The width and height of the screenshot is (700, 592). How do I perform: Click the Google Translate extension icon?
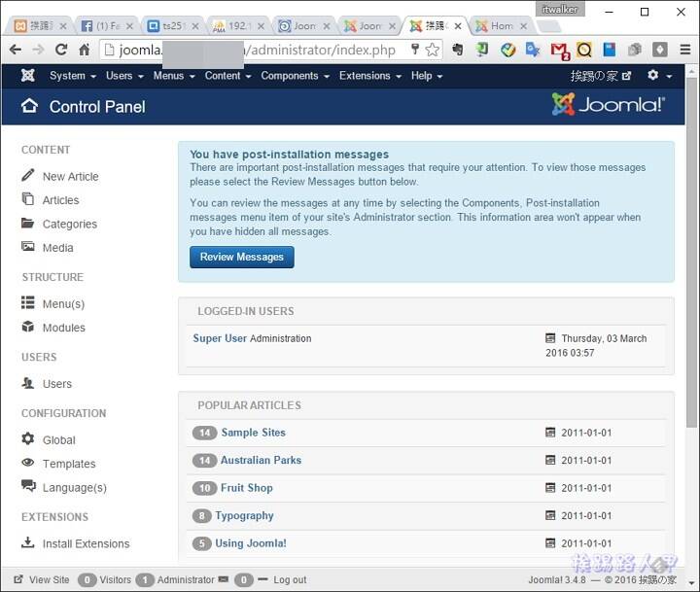(x=533, y=50)
